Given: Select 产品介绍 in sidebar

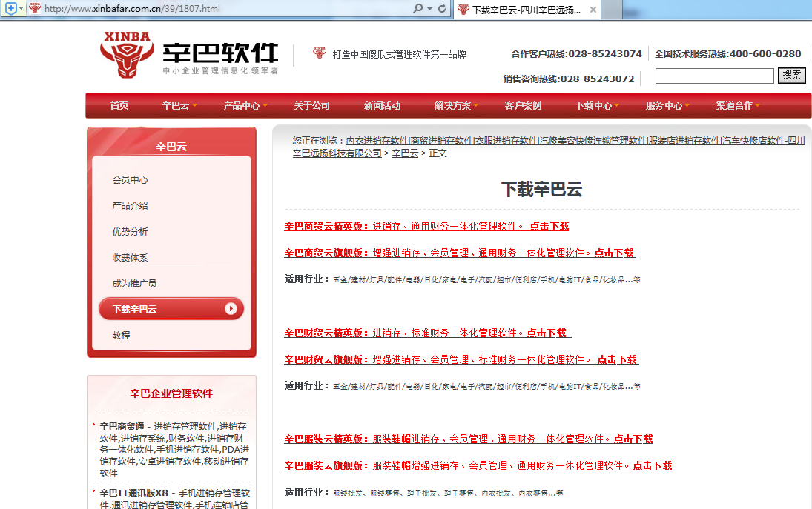Looking at the screenshot, I should 130,206.
